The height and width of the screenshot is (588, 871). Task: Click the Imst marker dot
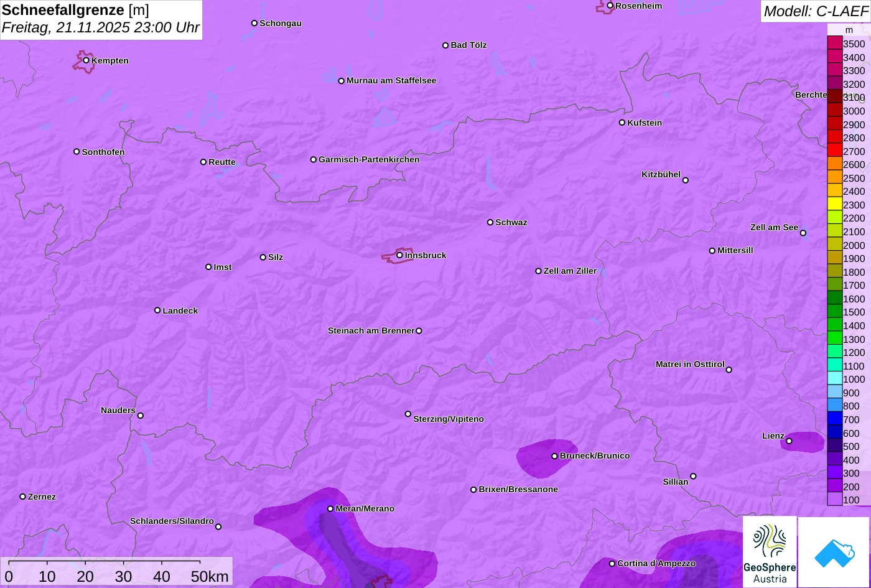[208, 267]
